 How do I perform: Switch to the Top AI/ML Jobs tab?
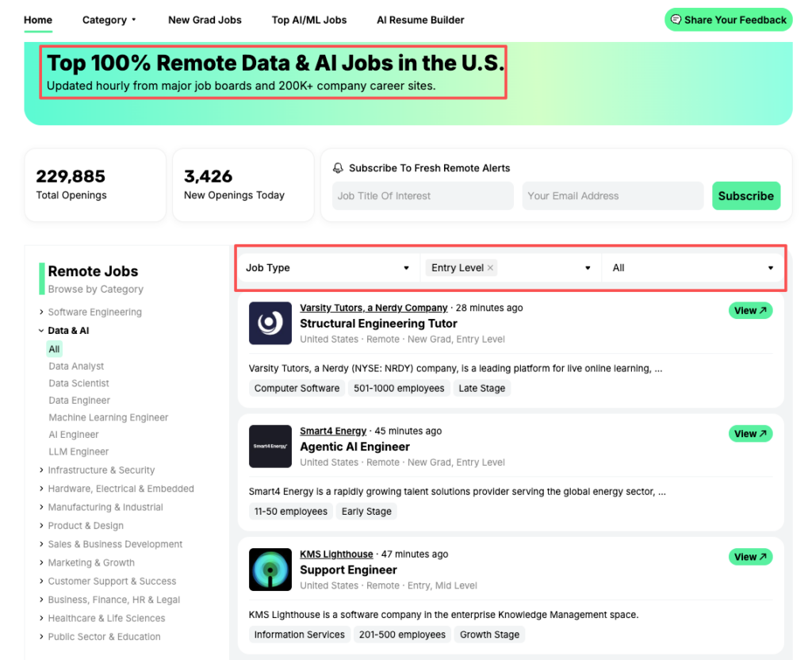click(308, 20)
